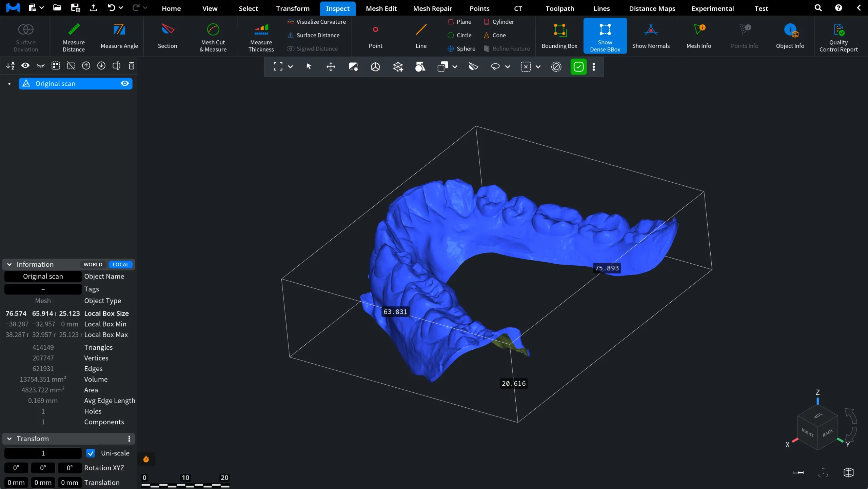This screenshot has width=868, height=489.
Task: Collapse the Information panel
Action: point(9,265)
